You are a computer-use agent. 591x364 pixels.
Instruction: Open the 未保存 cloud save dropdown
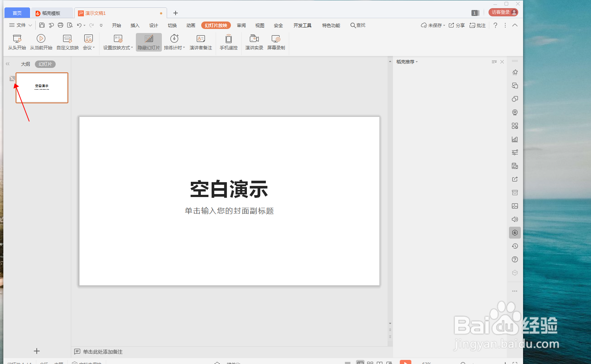pyautogui.click(x=433, y=25)
